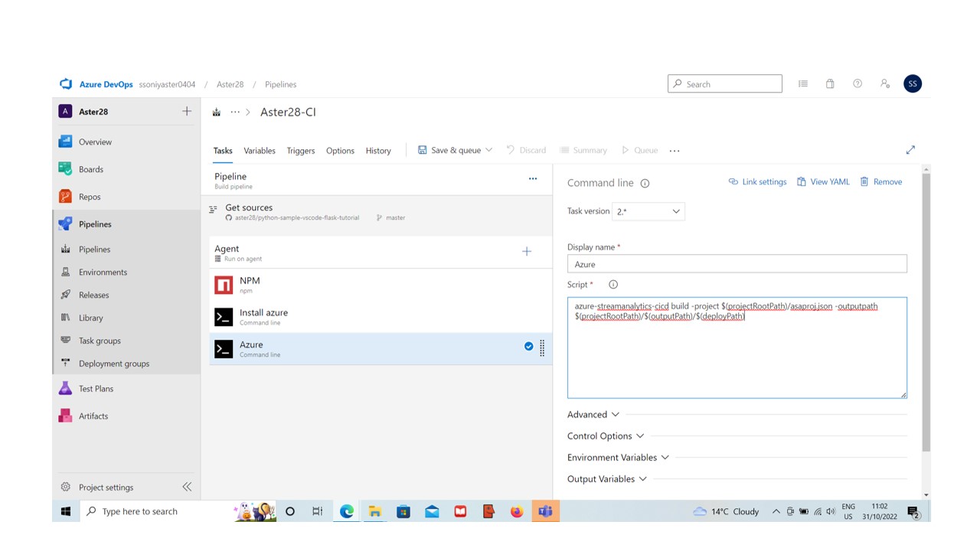Image resolution: width=980 pixels, height=551 pixels.
Task: Click the plus icon next to Aster28
Action: point(187,112)
